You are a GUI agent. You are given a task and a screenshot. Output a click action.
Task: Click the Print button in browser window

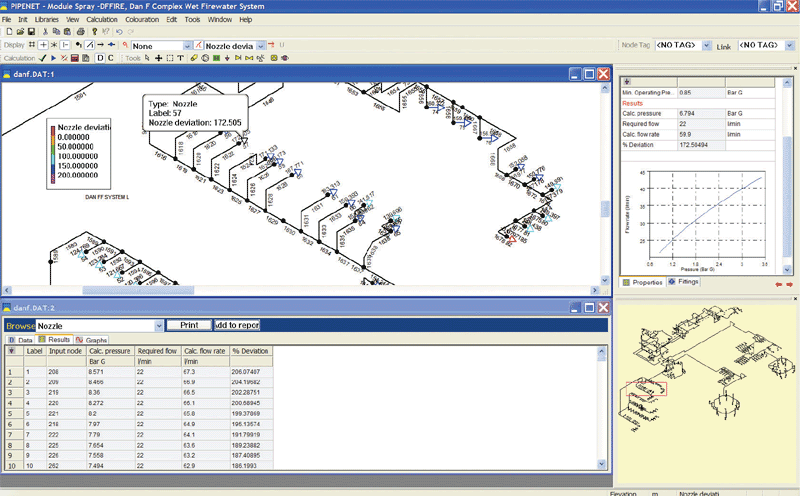189,325
